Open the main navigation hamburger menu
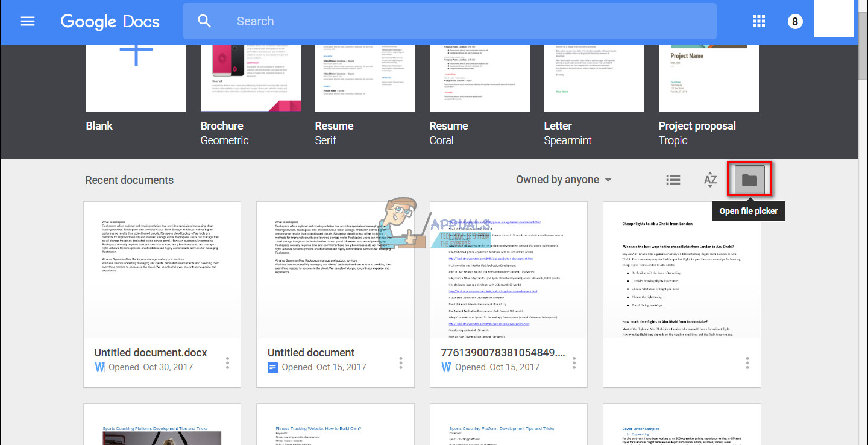The height and width of the screenshot is (445, 868). [28, 21]
